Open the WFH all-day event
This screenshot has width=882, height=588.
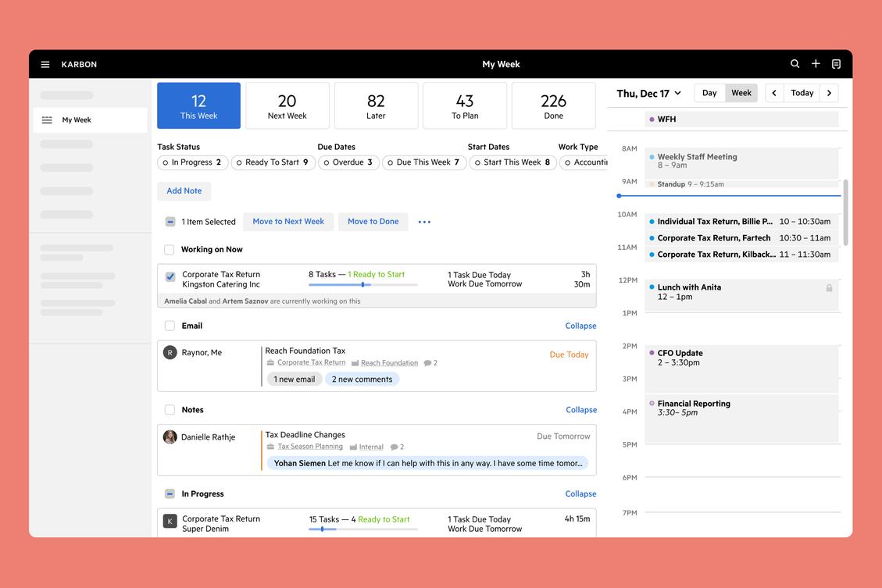pyautogui.click(x=741, y=119)
